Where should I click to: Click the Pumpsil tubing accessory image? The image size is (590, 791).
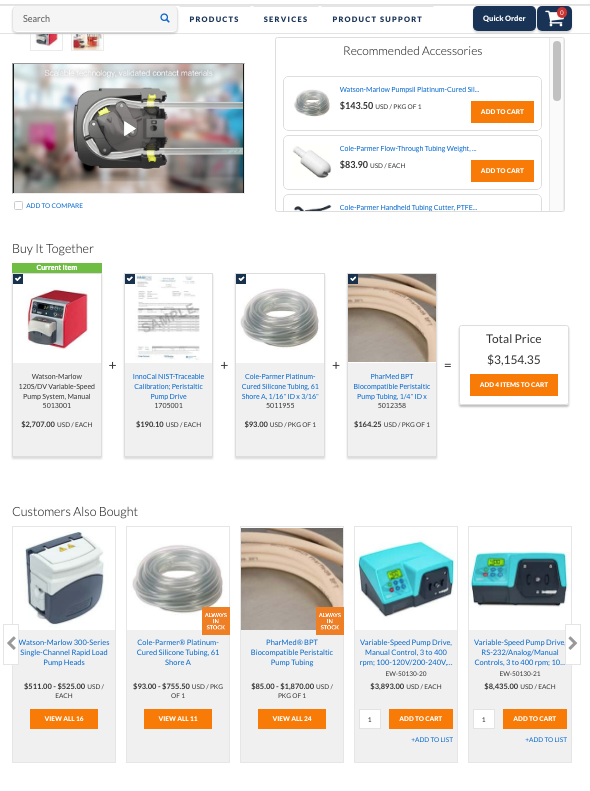click(x=312, y=103)
